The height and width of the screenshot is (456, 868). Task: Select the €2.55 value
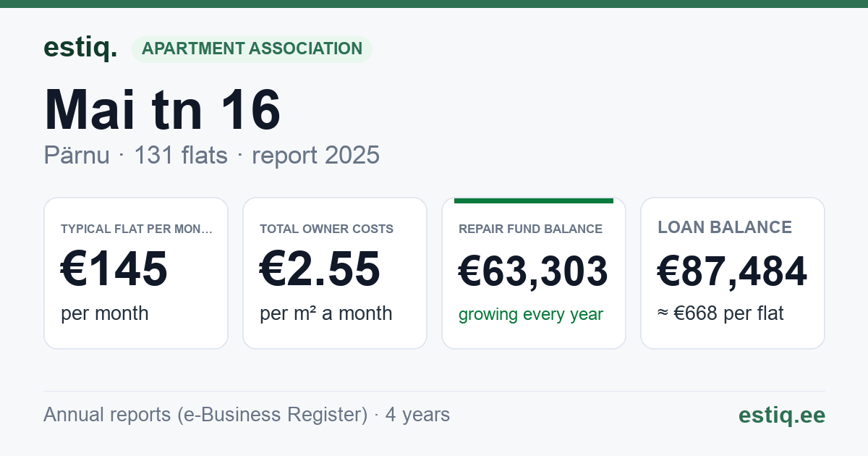pyautogui.click(x=320, y=270)
